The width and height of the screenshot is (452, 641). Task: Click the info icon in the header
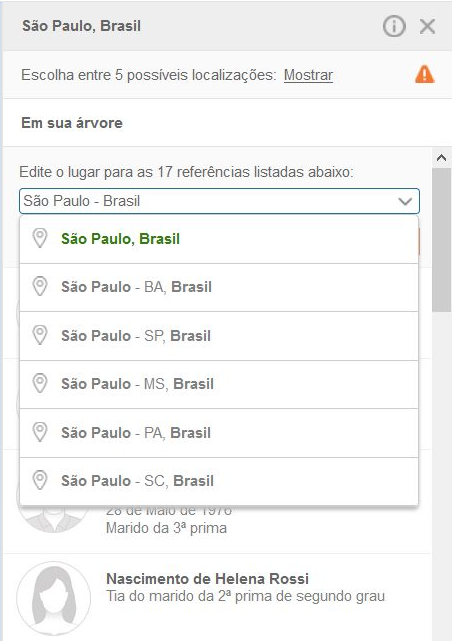394,27
